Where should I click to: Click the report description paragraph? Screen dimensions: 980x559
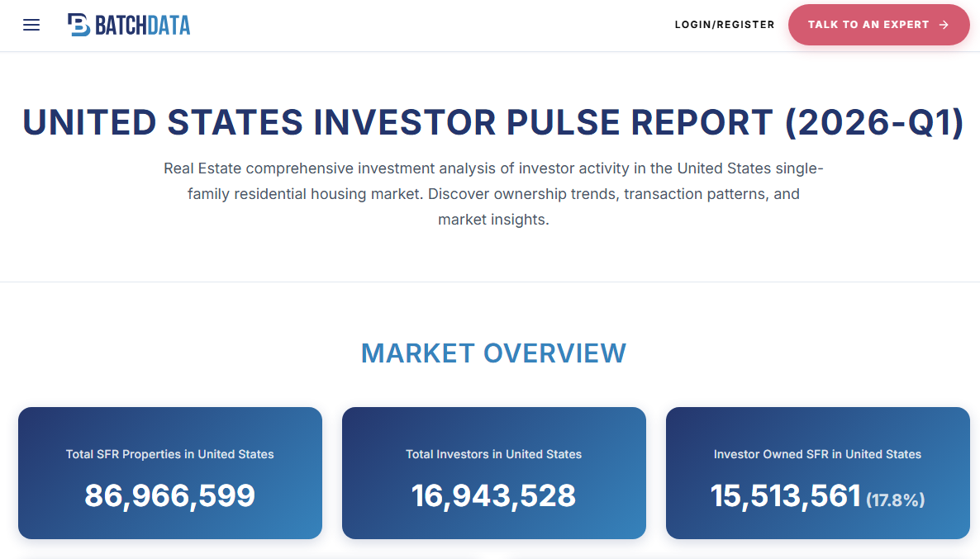(494, 193)
